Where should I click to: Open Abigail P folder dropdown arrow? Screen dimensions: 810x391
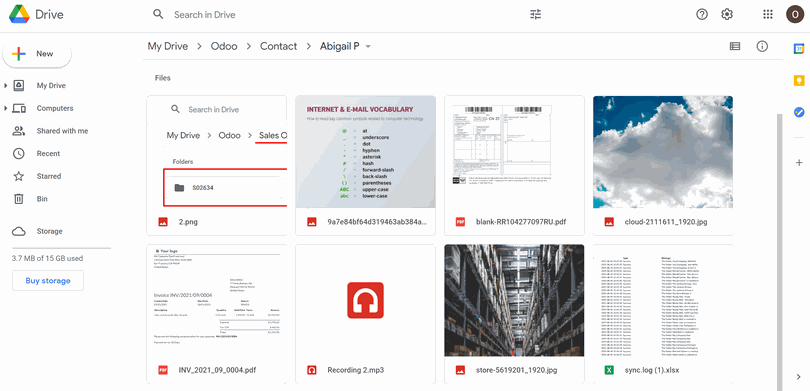(368, 46)
